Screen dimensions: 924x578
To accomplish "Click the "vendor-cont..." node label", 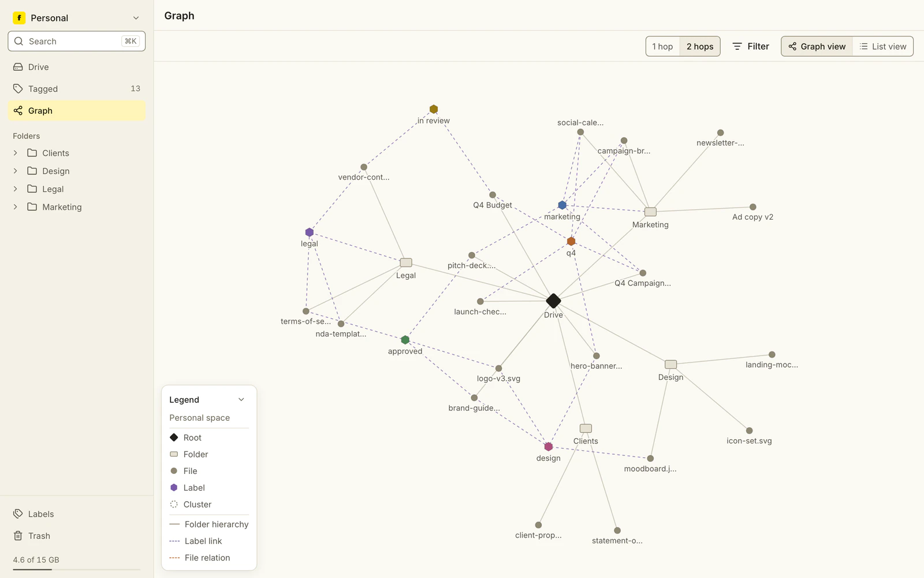I will (364, 177).
